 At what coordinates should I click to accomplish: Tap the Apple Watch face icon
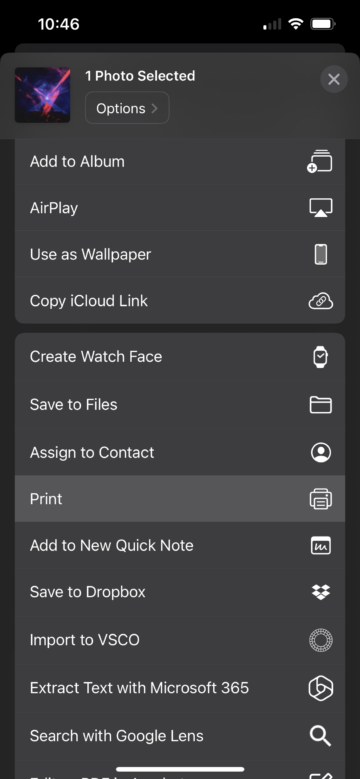pyautogui.click(x=321, y=357)
